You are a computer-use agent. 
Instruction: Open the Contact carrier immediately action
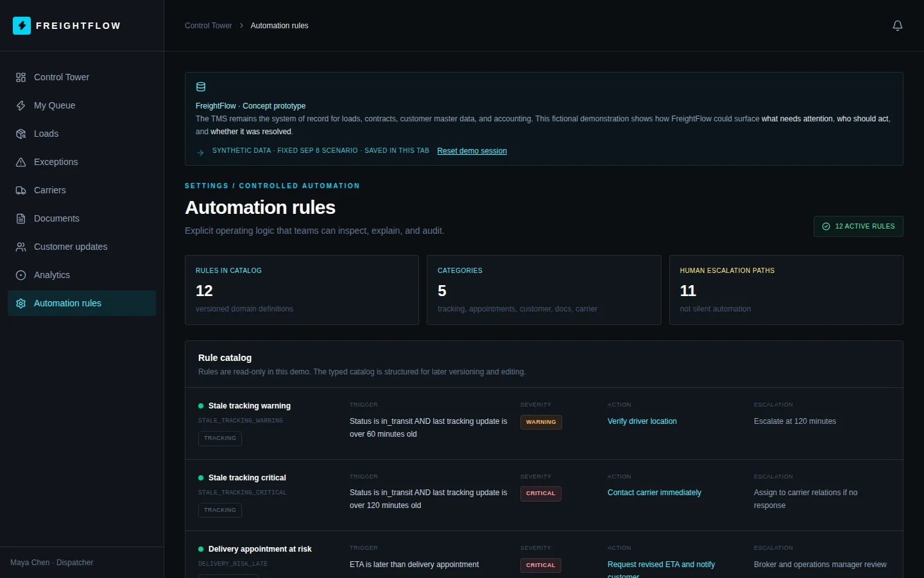click(654, 493)
